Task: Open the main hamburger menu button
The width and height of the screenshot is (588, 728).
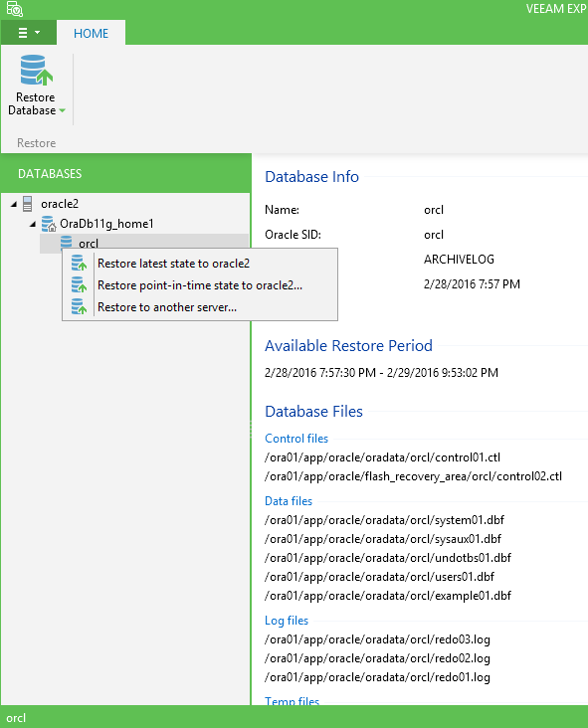Action: click(x=29, y=33)
